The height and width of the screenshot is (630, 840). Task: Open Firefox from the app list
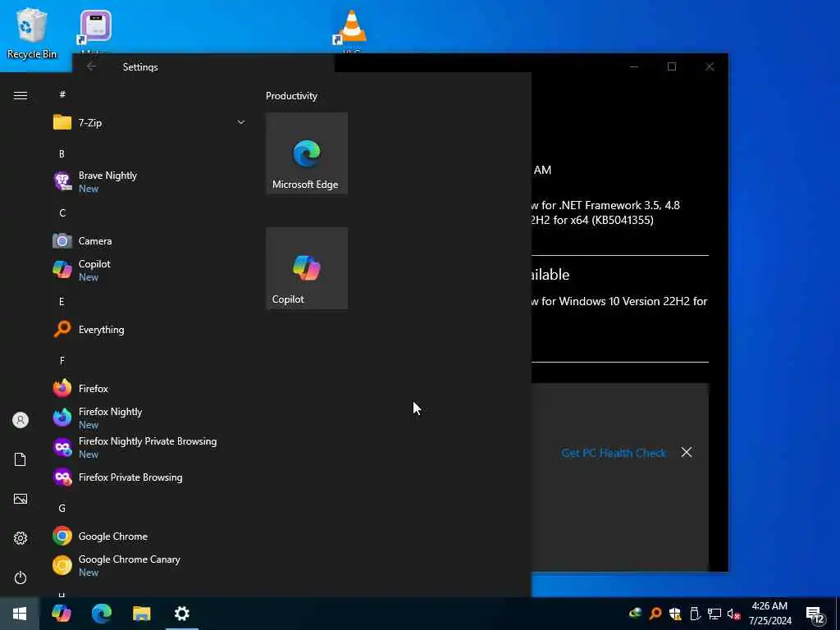149,388
